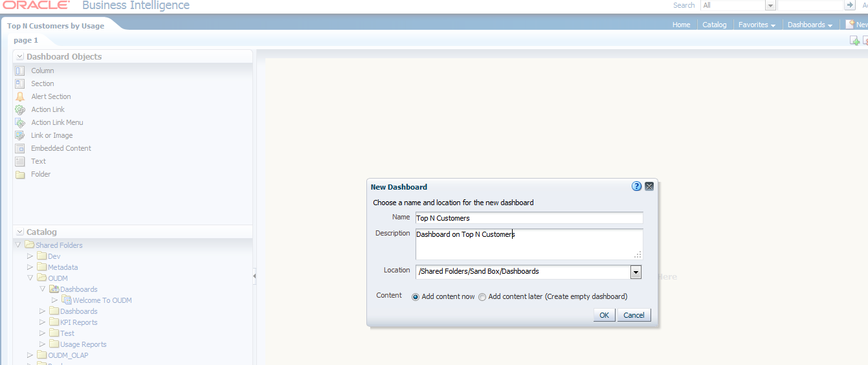Click the left pane collapse handle
The width and height of the screenshot is (868, 365).
click(x=254, y=276)
